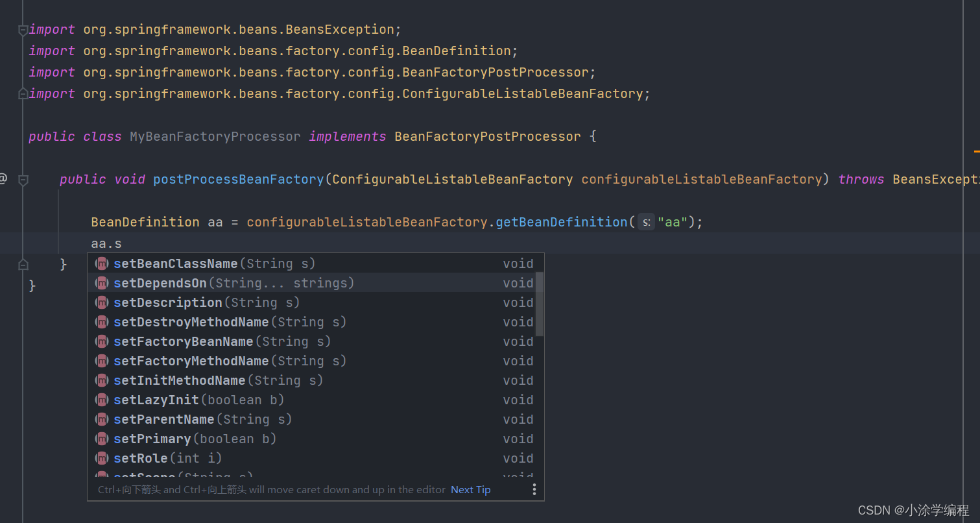This screenshot has height=523, width=980.
Task: Click the "s:" parameter hint inlay
Action: (646, 223)
